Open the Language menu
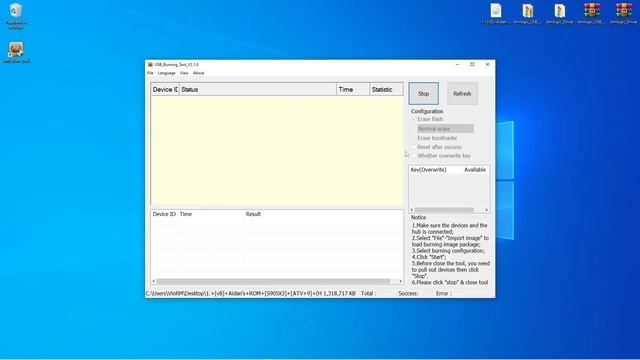Viewport: 640px width, 360px height. 167,73
